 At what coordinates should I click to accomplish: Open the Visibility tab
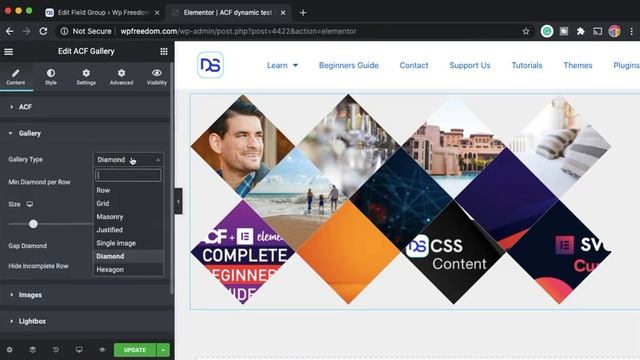click(x=157, y=77)
